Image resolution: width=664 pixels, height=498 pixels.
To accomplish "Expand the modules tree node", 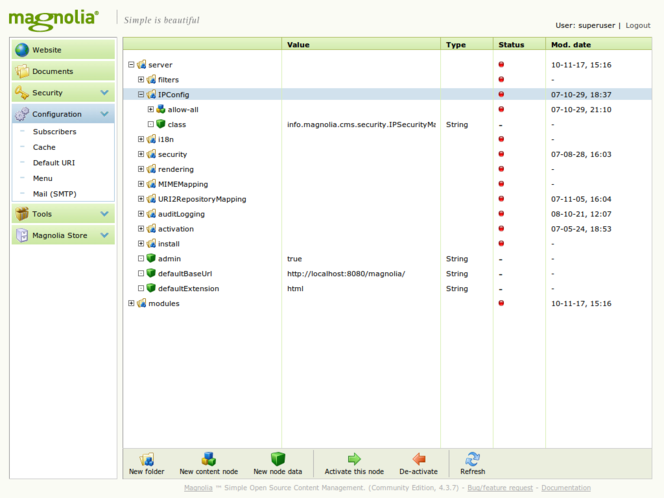I will point(131,304).
